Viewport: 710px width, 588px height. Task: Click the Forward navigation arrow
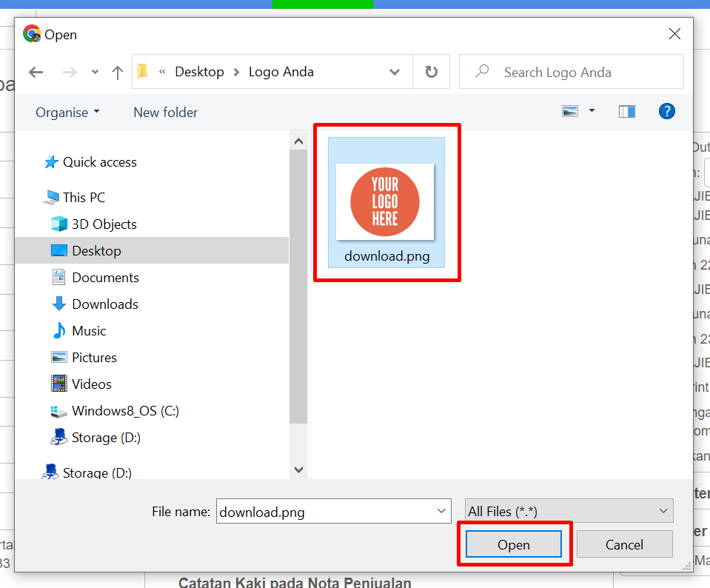pyautogui.click(x=70, y=72)
